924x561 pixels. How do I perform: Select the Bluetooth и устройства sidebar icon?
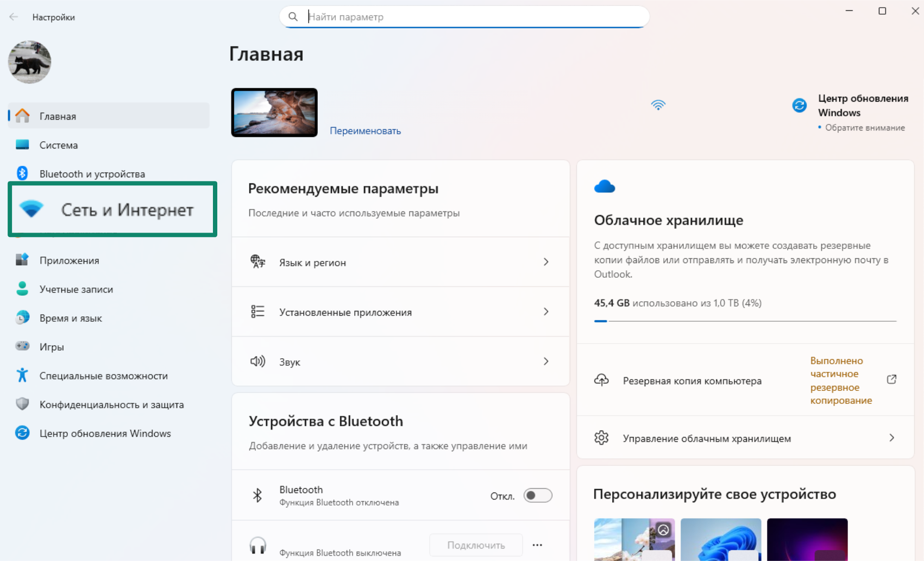pos(22,173)
